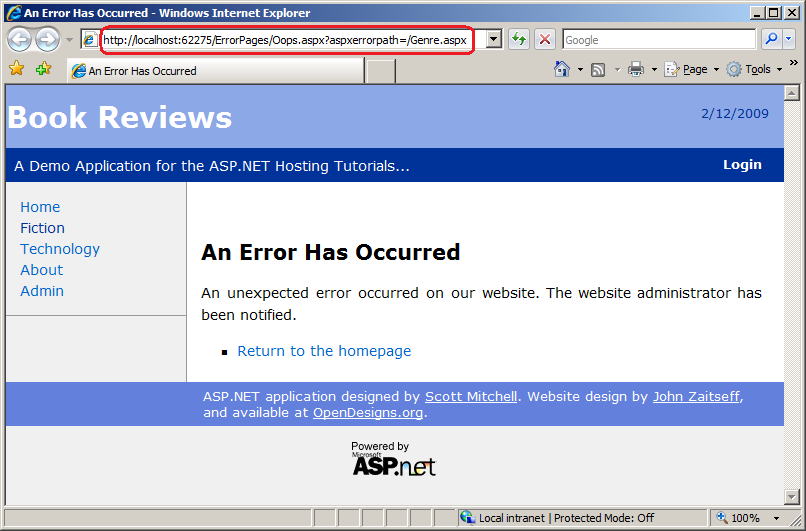Open the Admin navigation link
806x531 pixels.
(42, 291)
